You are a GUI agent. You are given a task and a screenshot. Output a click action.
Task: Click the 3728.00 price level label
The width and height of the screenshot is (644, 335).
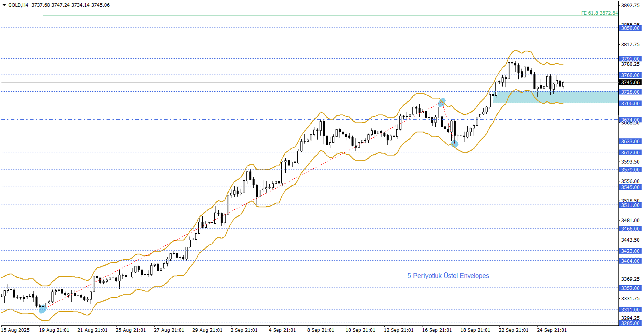[x=630, y=92]
